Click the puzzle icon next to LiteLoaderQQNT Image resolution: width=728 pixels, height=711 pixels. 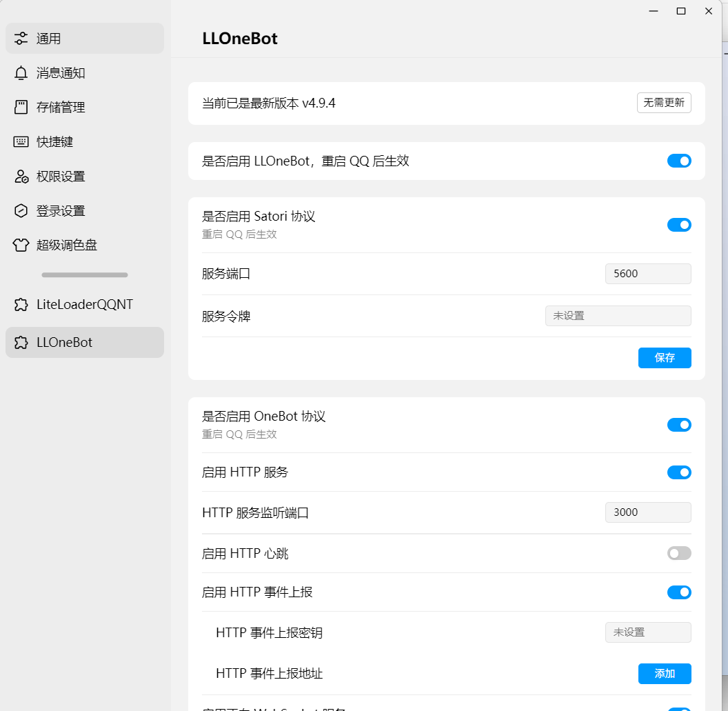[x=21, y=305]
